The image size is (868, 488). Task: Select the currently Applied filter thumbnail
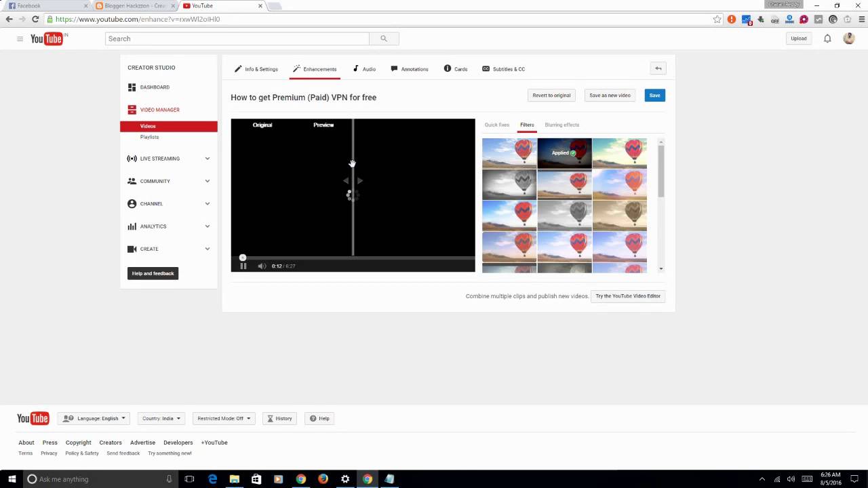pos(564,153)
